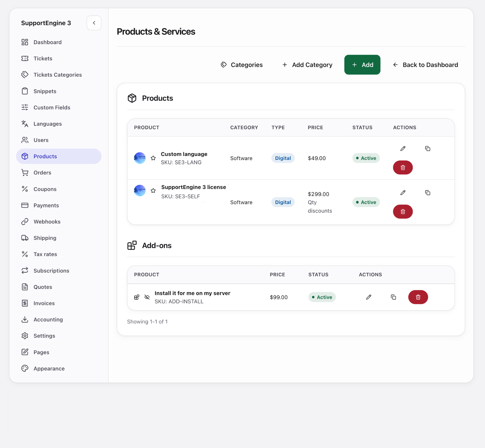Toggle visibility of Install it for me add-on
The width and height of the screenshot is (485, 448).
pyautogui.click(x=147, y=297)
